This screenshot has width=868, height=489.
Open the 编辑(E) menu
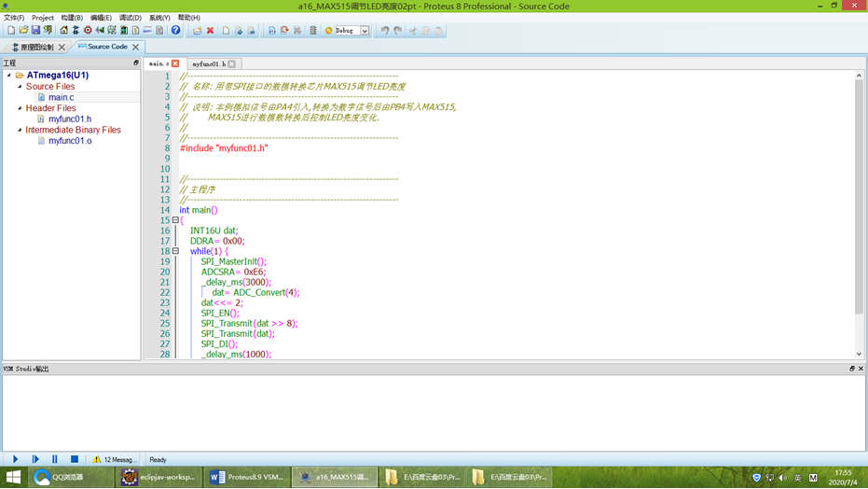101,18
